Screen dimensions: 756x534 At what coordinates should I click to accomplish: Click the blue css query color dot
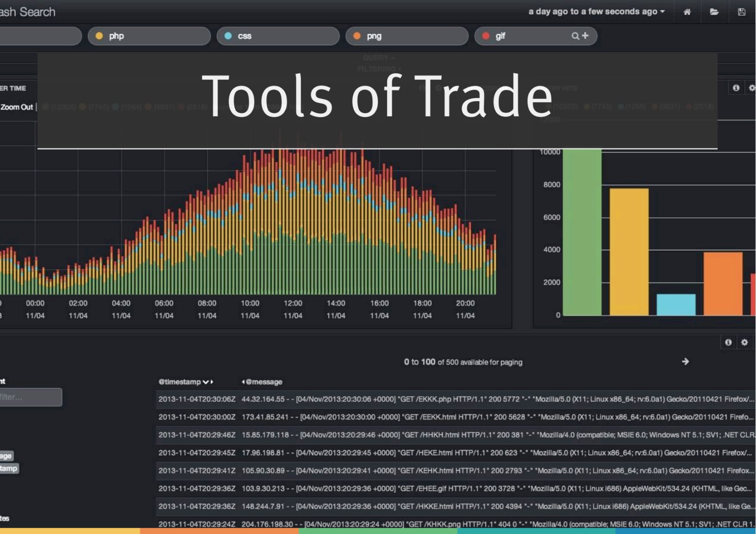tap(228, 36)
